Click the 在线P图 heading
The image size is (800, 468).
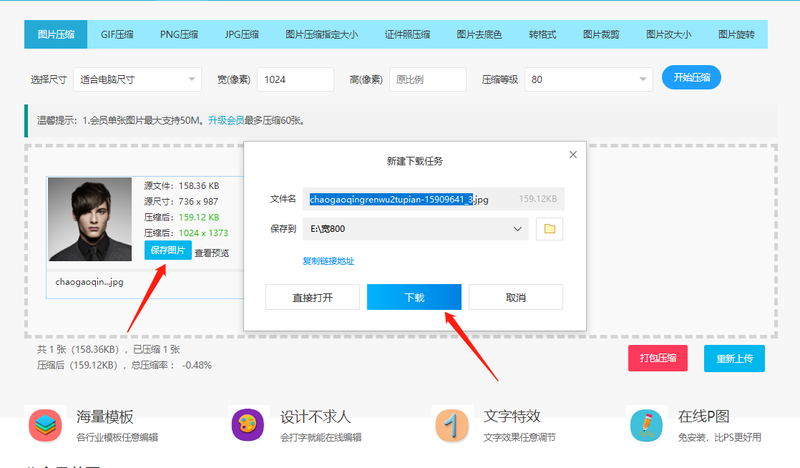[704, 417]
